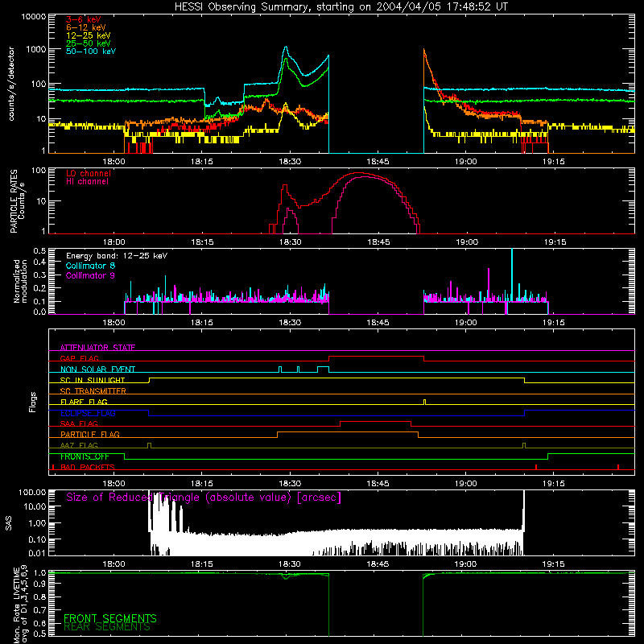The height and width of the screenshot is (644, 644).
Task: Click the raised PARTICLE FLAG orange step segment
Action: [348, 432]
